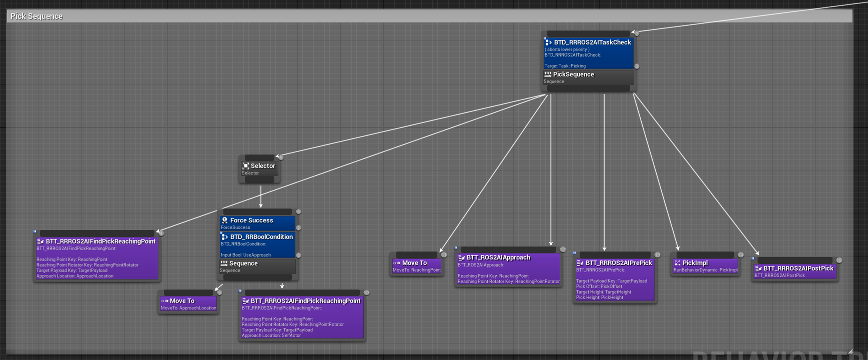The height and width of the screenshot is (360, 868).
Task: Click 'Target Height: TargetHeight' line
Action: 604,292
